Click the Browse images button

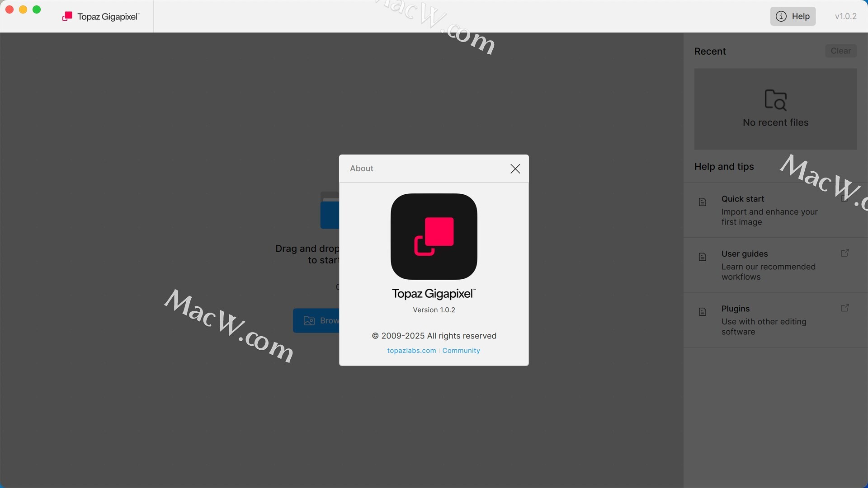[x=316, y=321]
